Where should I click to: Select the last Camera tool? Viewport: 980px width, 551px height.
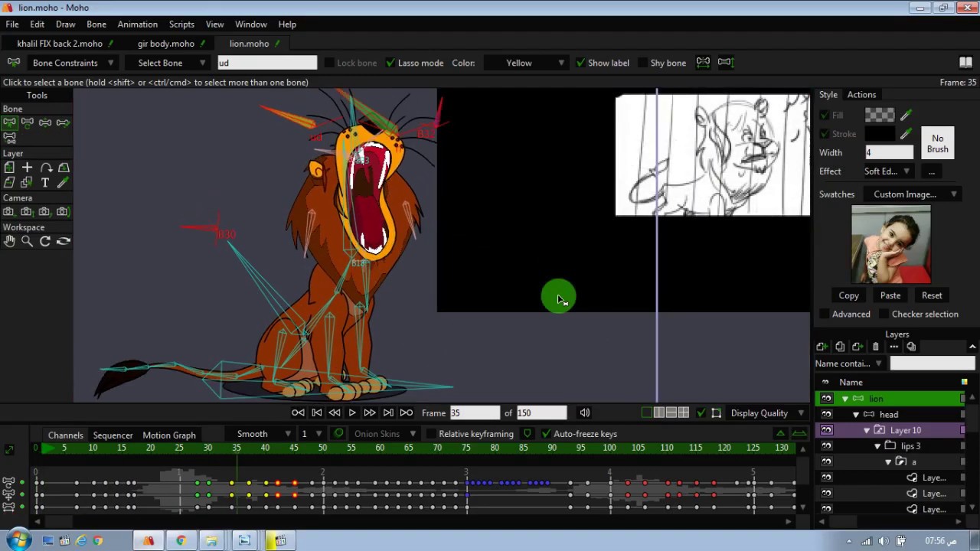(64, 212)
